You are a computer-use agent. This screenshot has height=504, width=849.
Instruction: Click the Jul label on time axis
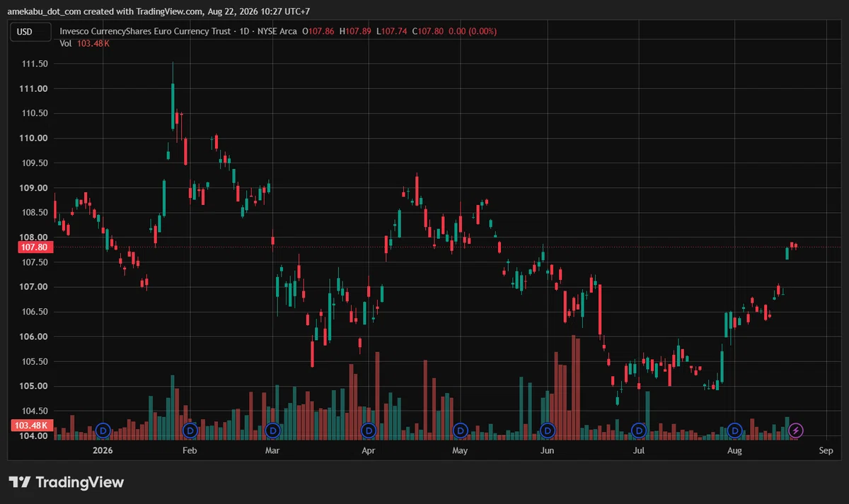click(x=640, y=450)
